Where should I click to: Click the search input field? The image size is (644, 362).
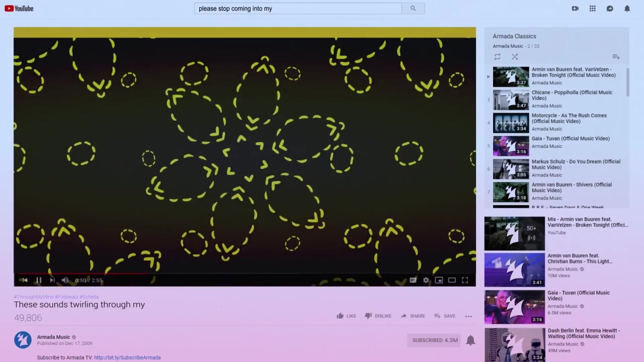point(298,9)
